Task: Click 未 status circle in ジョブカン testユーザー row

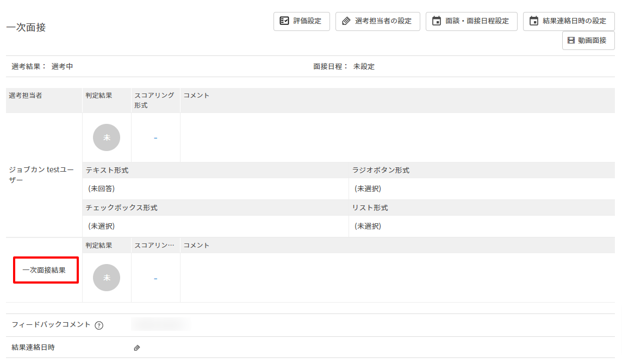Action: (107, 137)
